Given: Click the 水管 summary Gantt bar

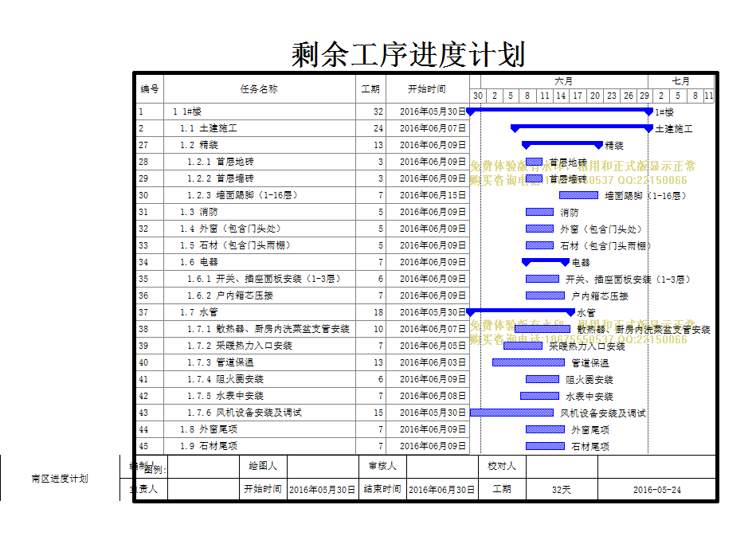Looking at the screenshot, I should coord(521,311).
